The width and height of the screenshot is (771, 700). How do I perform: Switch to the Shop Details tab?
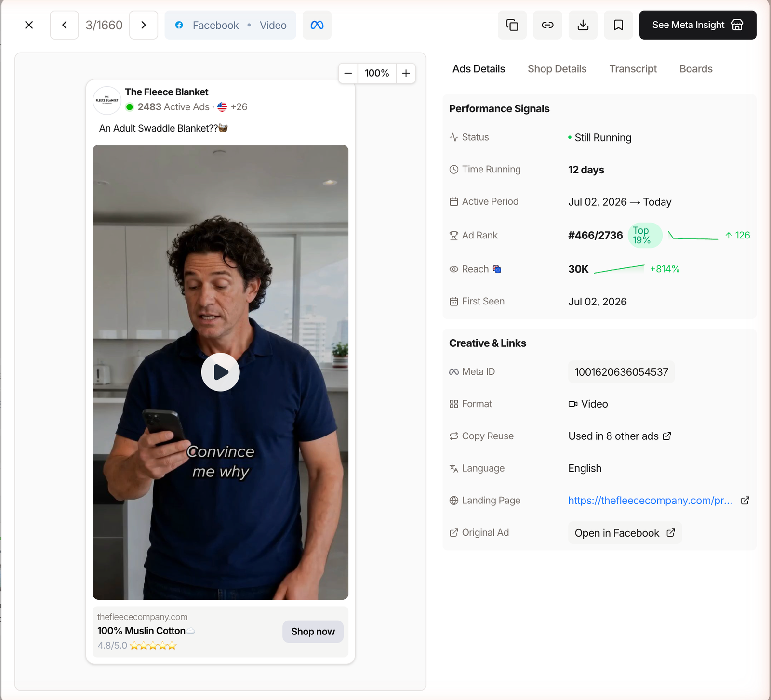(557, 69)
